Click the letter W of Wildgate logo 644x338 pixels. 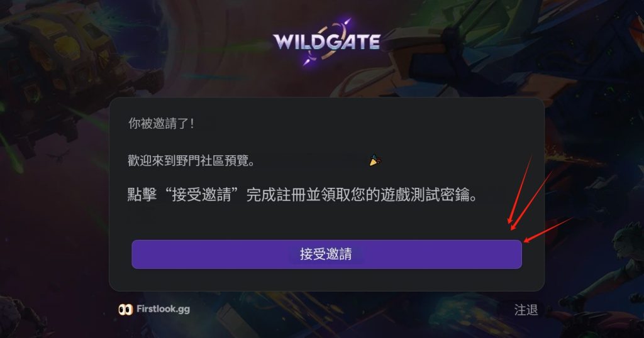[x=284, y=42]
